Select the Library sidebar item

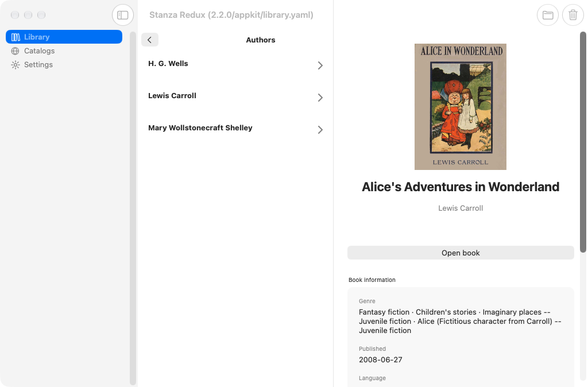click(64, 37)
